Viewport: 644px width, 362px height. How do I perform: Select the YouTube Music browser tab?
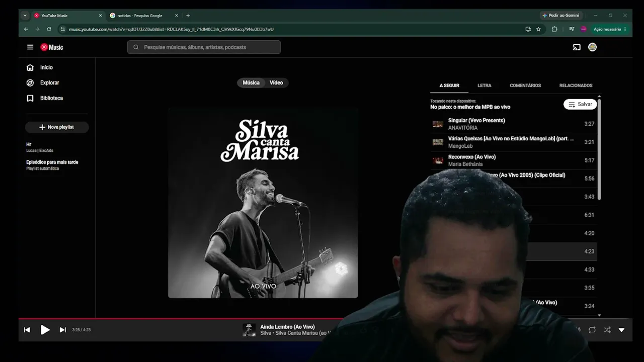(68, 16)
